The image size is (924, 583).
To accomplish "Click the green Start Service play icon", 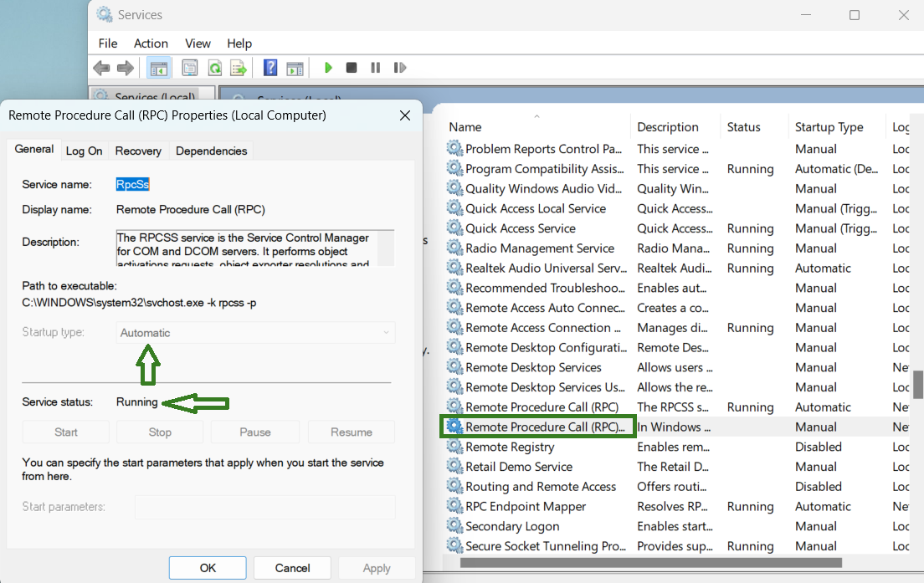I will coord(329,68).
